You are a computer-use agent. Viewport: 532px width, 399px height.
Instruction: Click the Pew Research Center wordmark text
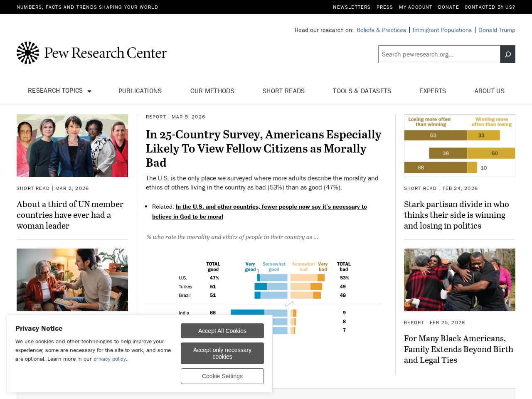105,53
